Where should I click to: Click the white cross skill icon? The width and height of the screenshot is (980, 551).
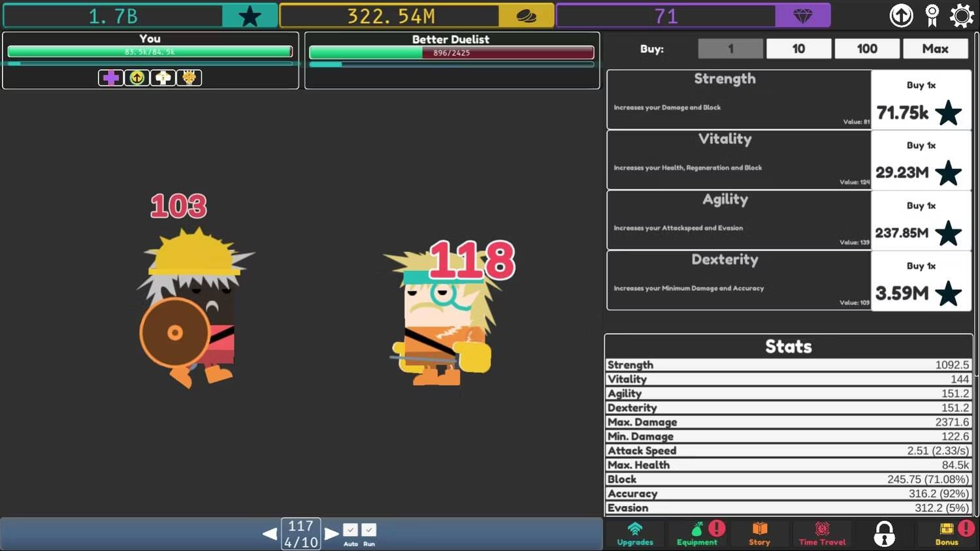pos(163,78)
